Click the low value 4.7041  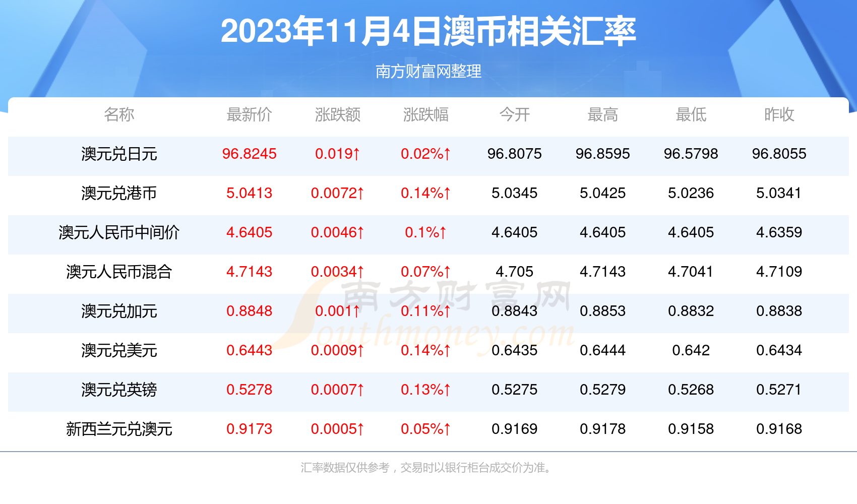tap(691, 272)
